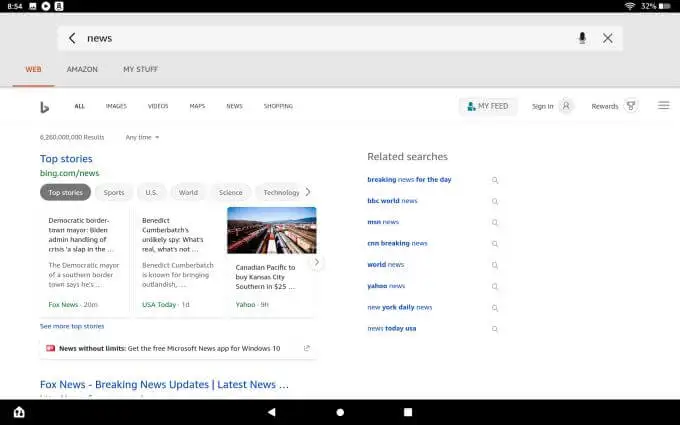The width and height of the screenshot is (680, 425).
Task: Select the IMAGES results filter
Action: pos(116,106)
